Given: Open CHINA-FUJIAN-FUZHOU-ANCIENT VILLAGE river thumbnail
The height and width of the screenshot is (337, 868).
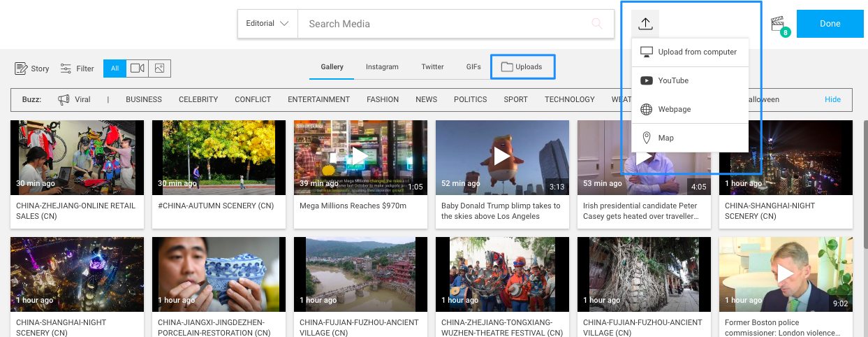Looking at the screenshot, I should (x=361, y=274).
